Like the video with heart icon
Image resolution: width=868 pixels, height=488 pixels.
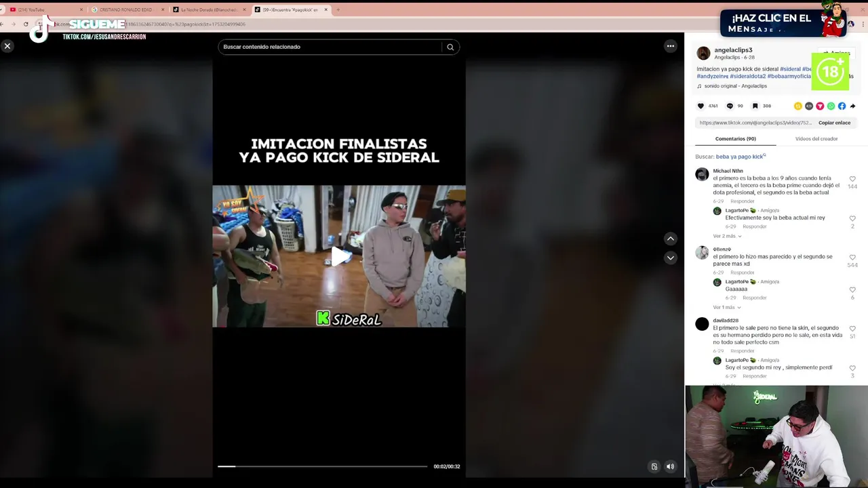[701, 106]
